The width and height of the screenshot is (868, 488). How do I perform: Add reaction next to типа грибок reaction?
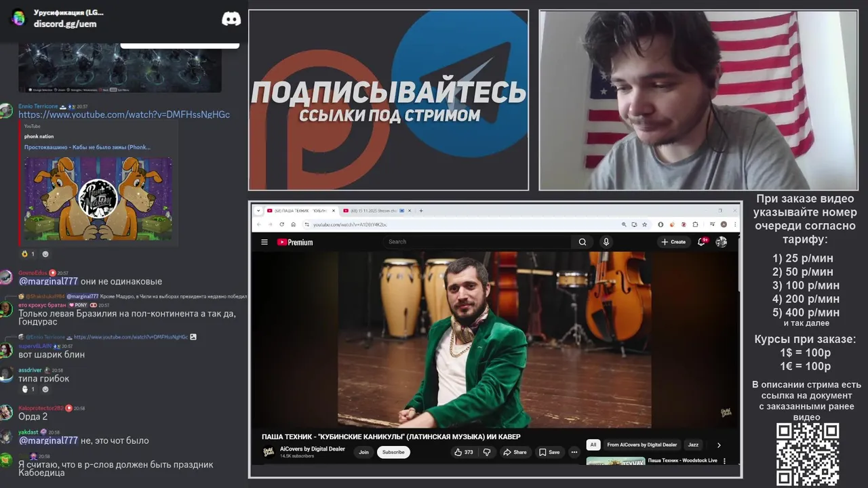45,389
